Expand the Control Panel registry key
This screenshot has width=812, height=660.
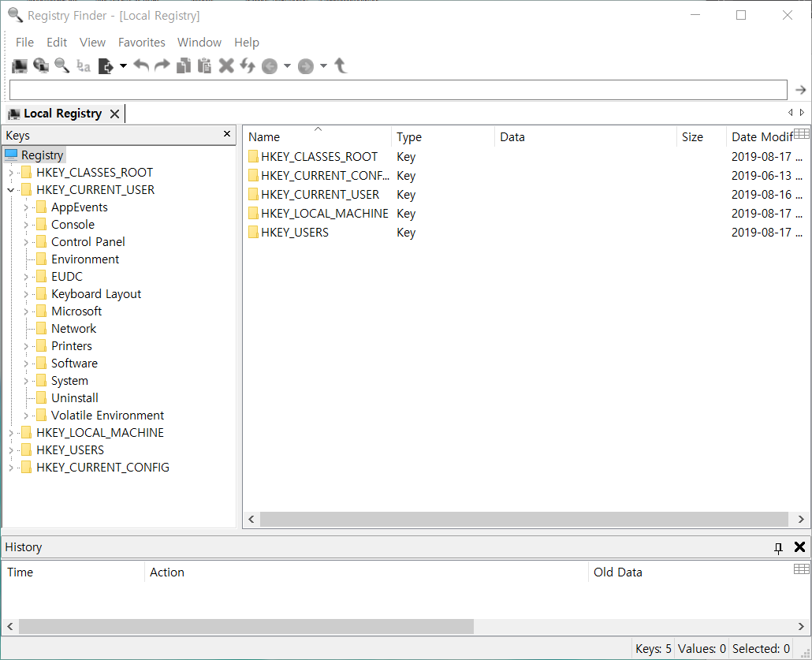25,241
